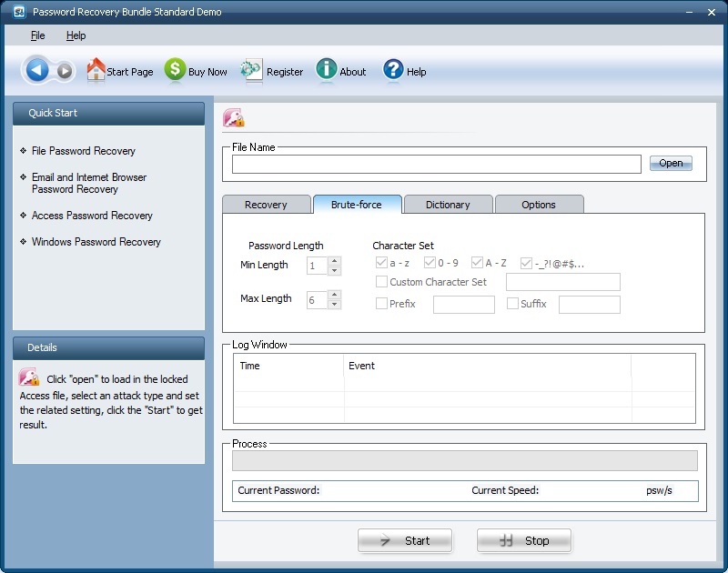The image size is (728, 573).
Task: Click inside the File Name input field
Action: click(x=437, y=165)
